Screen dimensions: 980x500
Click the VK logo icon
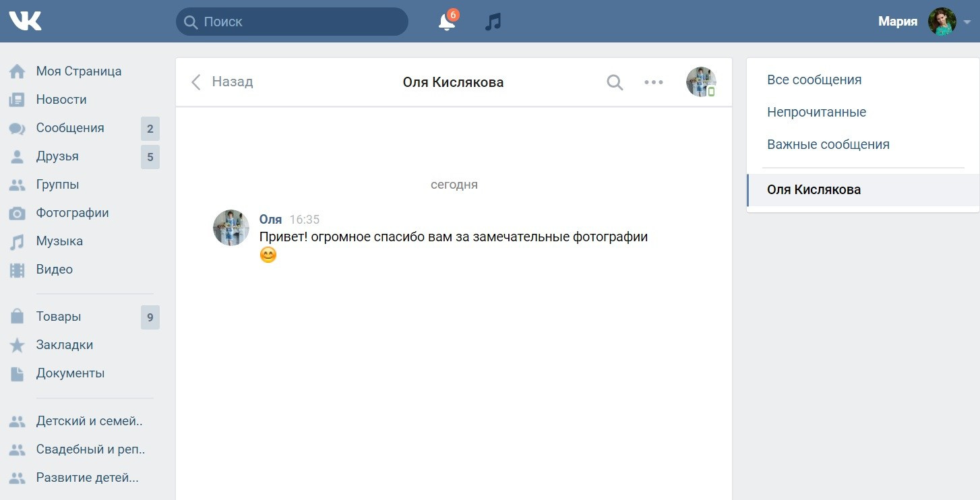[x=25, y=21]
